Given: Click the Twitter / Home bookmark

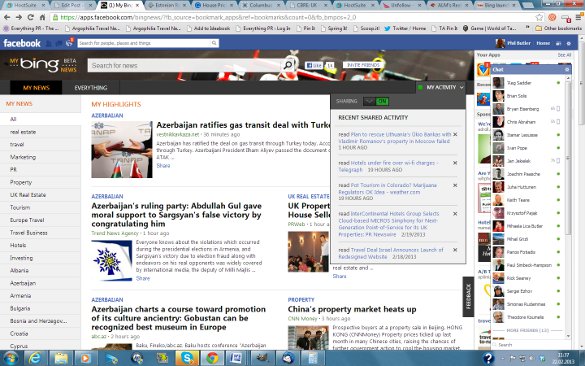Looking at the screenshot, I should 406,28.
